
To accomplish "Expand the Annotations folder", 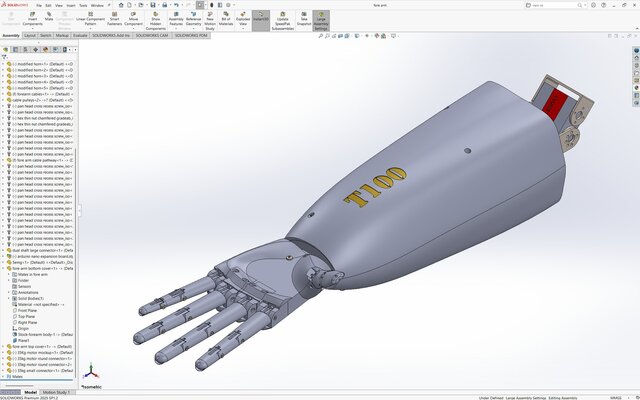I will (9, 292).
